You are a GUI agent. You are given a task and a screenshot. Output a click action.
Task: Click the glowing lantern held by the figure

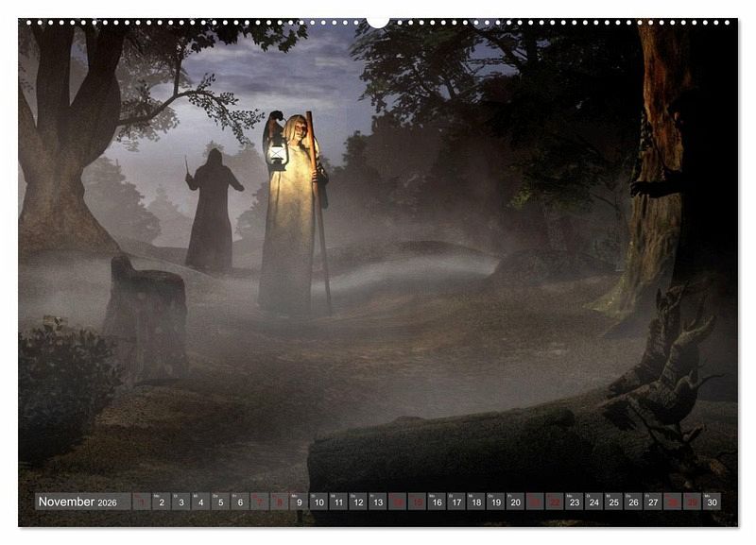click(277, 155)
